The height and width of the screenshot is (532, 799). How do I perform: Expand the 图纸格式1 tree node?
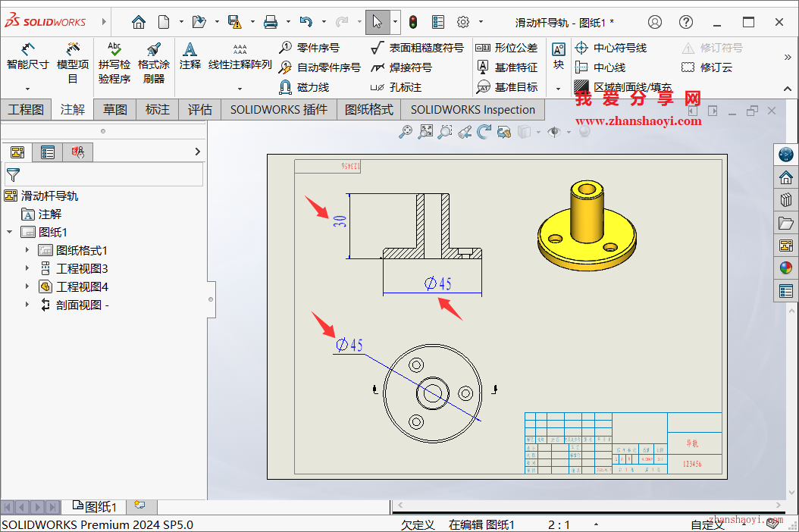coord(27,250)
